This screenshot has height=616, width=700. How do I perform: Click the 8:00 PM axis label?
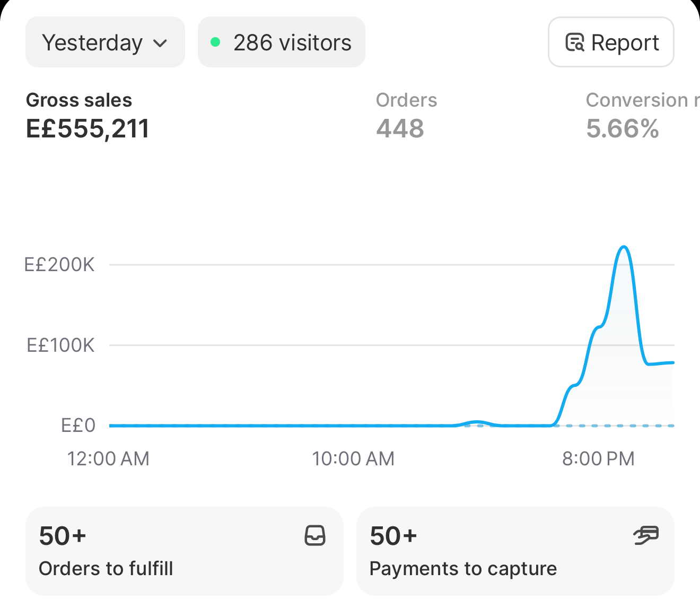(598, 458)
